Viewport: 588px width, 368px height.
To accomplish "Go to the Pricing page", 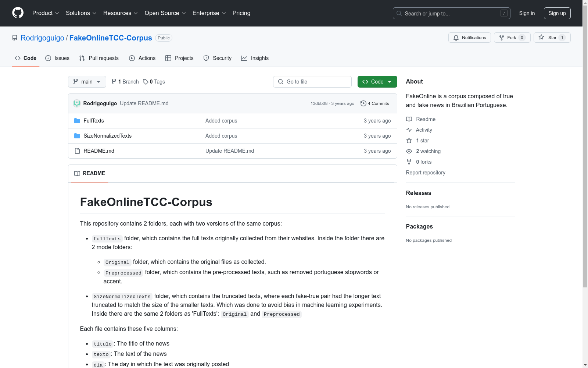I will [x=241, y=13].
